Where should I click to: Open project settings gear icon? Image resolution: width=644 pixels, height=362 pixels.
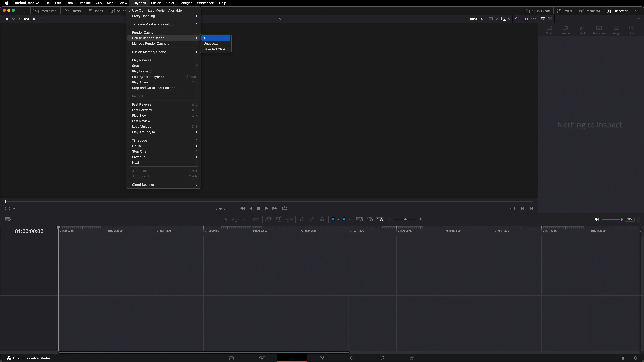click(635, 358)
